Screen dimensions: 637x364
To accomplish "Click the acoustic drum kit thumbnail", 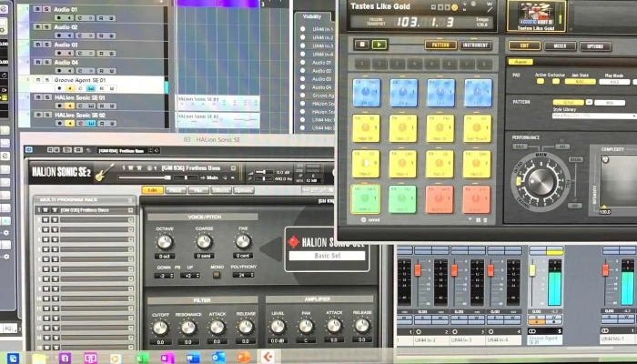I will coord(536,15).
